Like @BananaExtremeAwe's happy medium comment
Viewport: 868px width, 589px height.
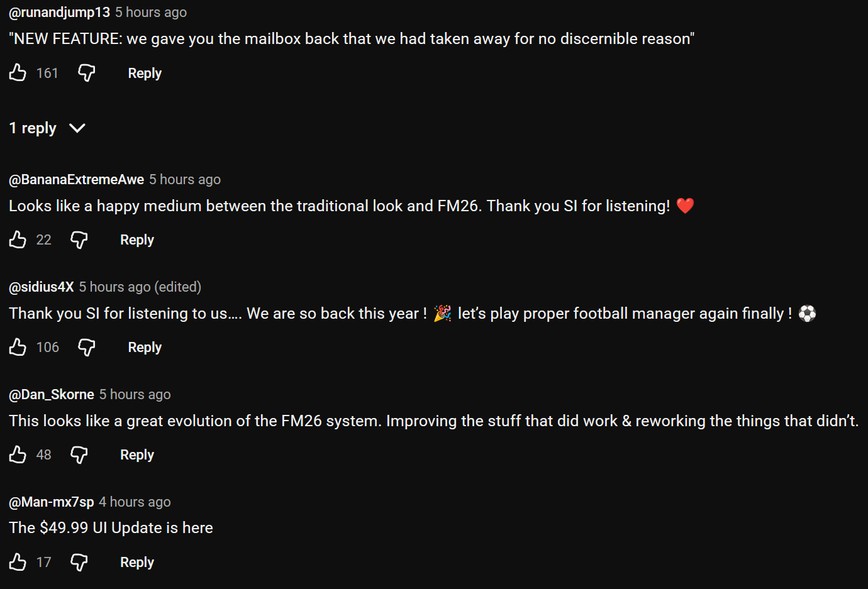click(x=18, y=239)
